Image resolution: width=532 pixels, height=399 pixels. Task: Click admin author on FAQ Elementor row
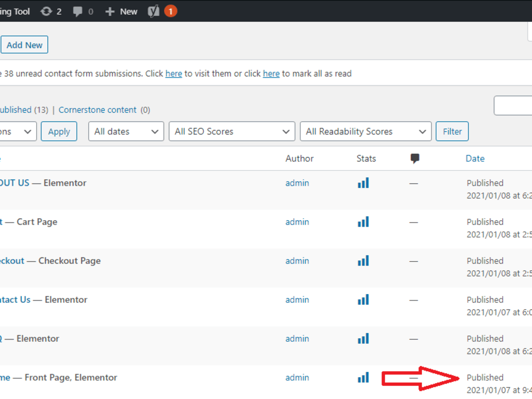click(297, 339)
